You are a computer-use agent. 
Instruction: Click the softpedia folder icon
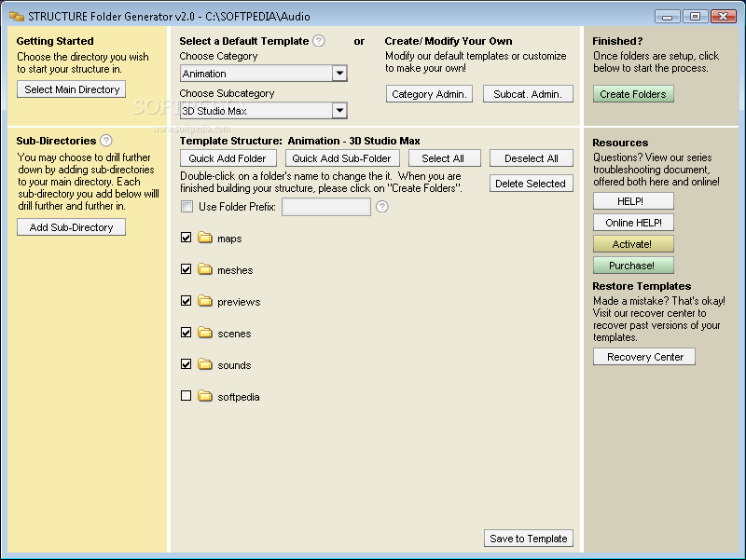pos(205,396)
